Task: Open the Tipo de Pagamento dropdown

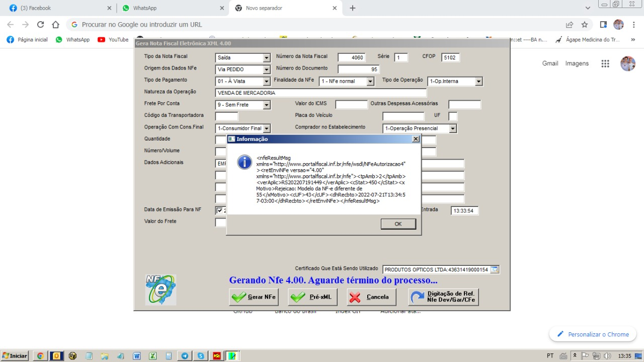Action: [x=267, y=82]
